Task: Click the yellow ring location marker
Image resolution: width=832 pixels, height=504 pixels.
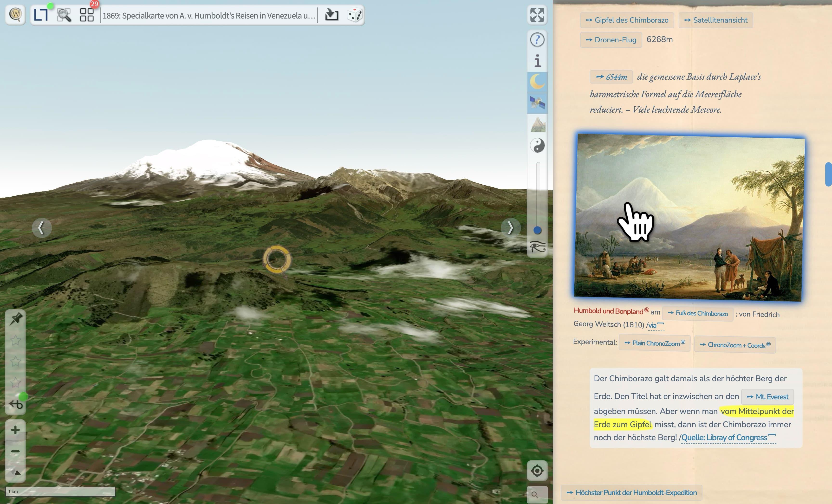Action: (x=277, y=259)
